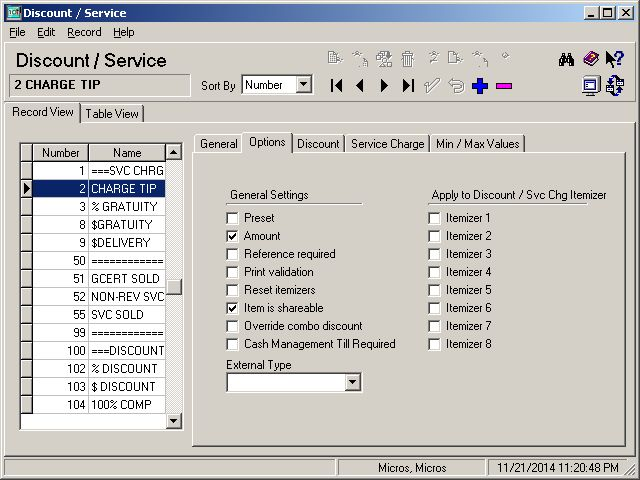This screenshot has width=640, height=480.
Task: Activate the What's This arrow help icon
Action: pos(614,59)
